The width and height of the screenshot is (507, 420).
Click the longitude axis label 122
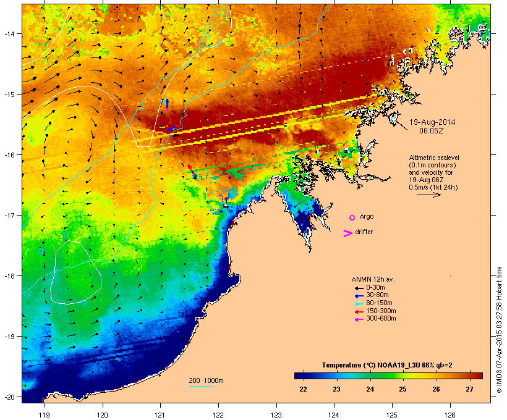(218, 415)
